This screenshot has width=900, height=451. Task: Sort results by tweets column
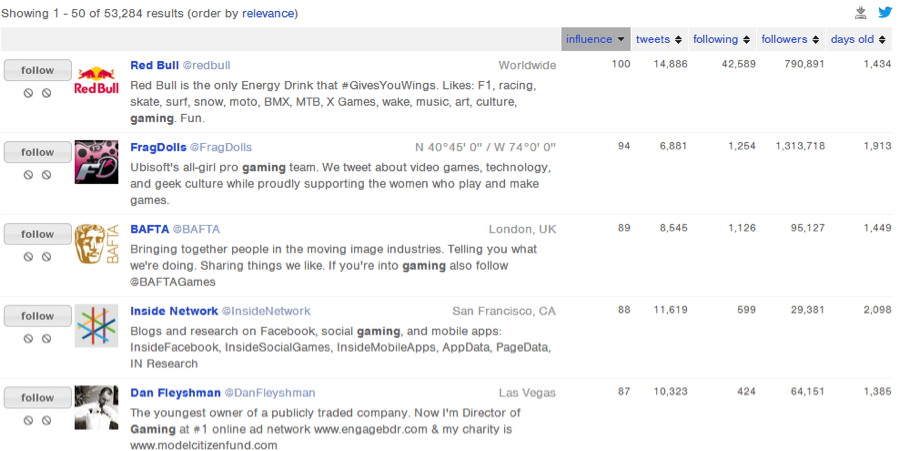click(659, 39)
